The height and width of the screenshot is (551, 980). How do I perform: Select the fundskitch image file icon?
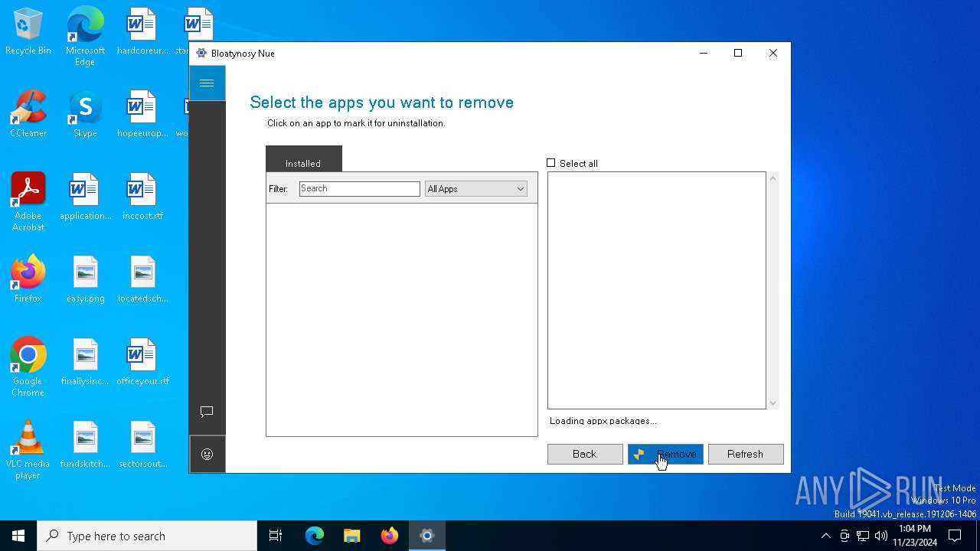point(85,445)
